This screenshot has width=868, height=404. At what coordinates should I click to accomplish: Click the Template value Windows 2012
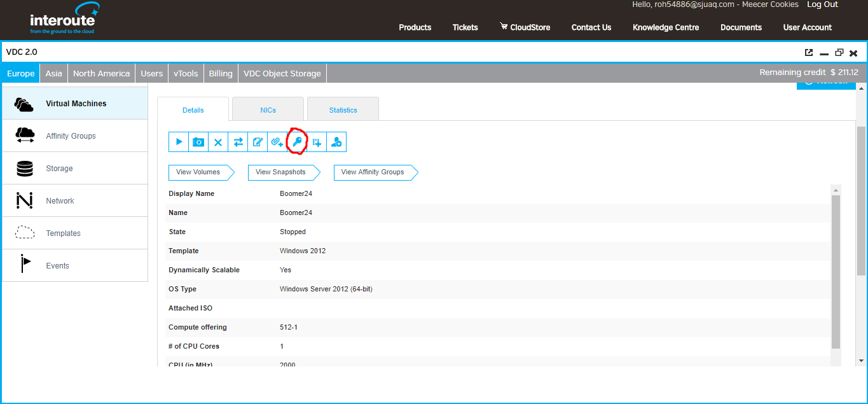[x=303, y=251]
